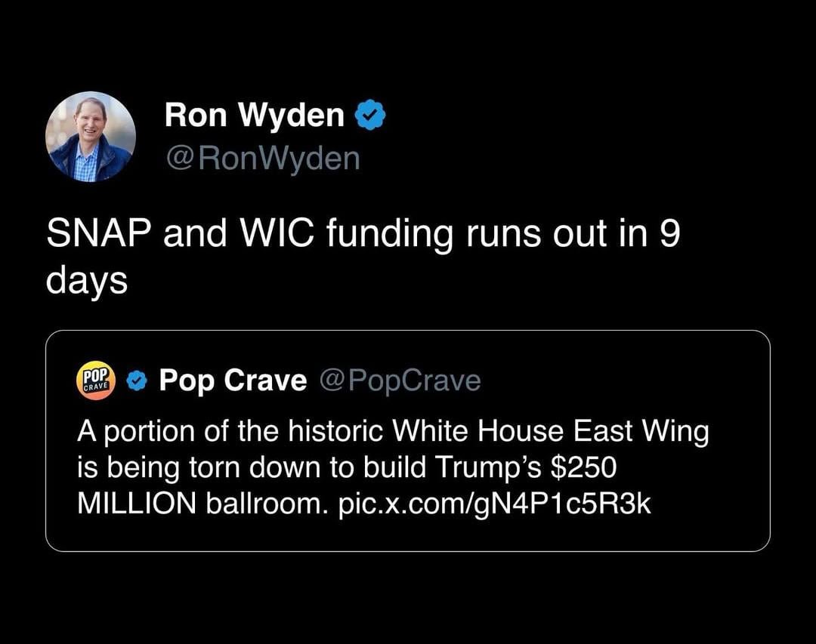816x644 pixels.
Task: Click Ron Wyden's profile picture
Action: pos(91,137)
